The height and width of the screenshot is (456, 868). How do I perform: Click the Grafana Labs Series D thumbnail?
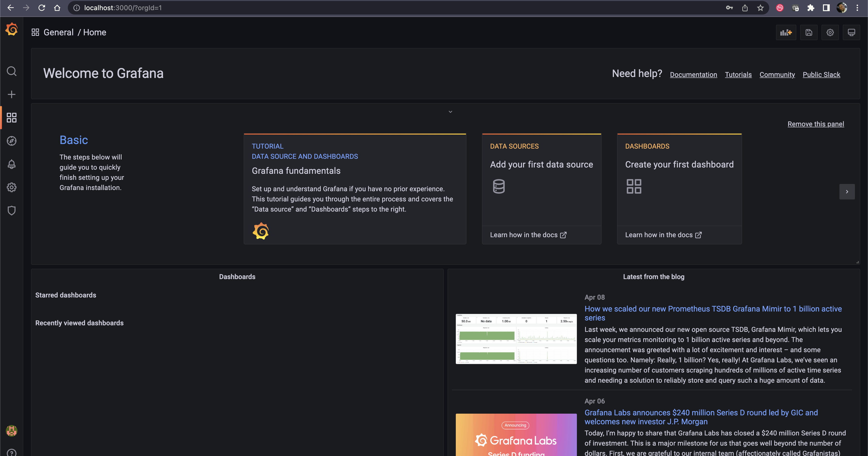516,435
